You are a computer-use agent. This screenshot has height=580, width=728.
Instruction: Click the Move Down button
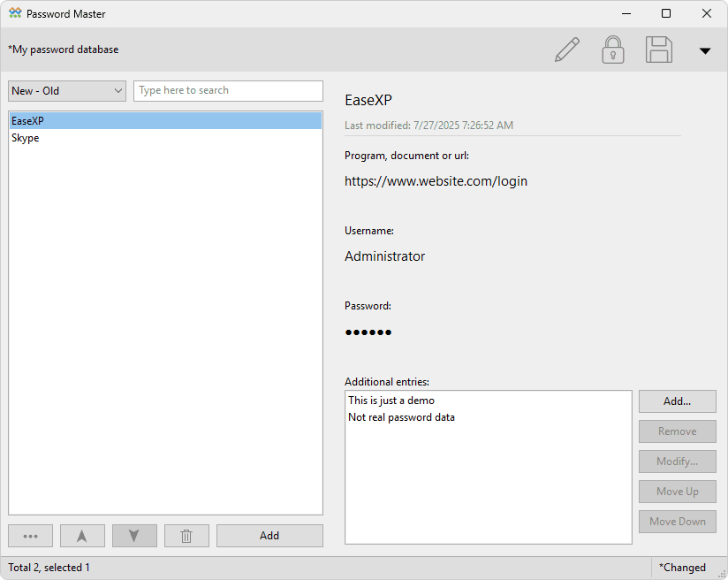[x=677, y=521]
